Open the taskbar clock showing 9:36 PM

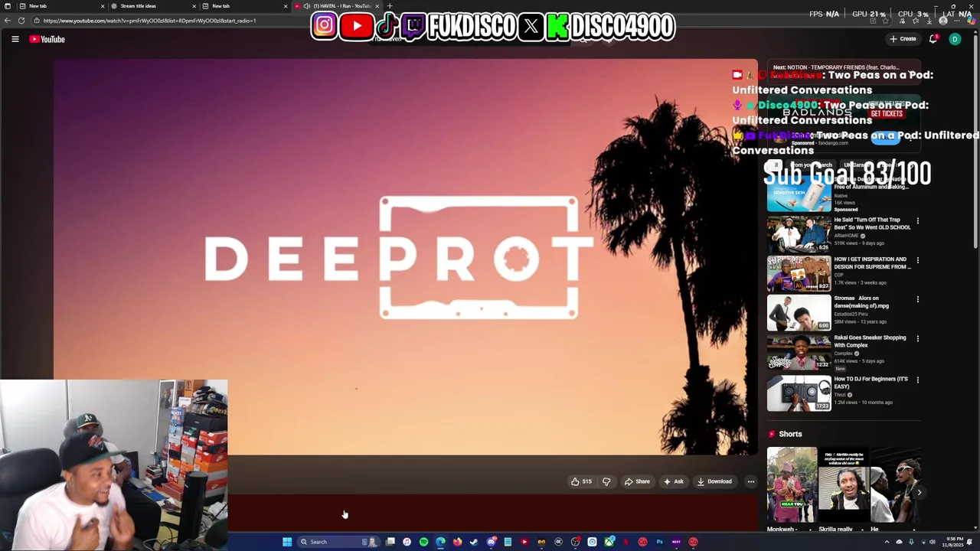click(955, 542)
